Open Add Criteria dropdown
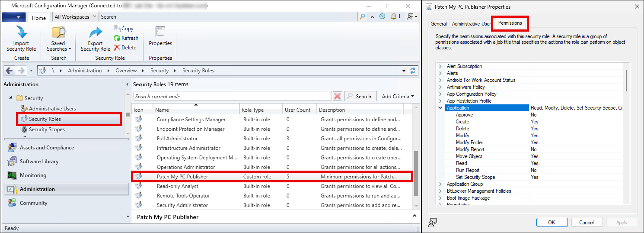 (398, 96)
